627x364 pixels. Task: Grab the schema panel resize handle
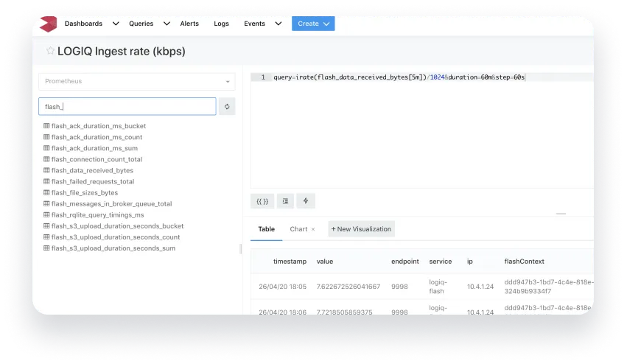tap(240, 249)
